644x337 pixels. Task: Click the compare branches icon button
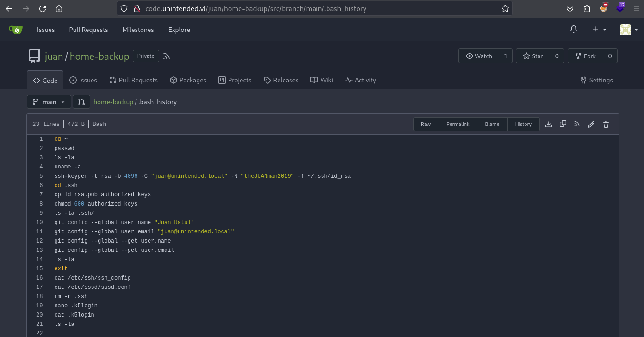pos(81,102)
